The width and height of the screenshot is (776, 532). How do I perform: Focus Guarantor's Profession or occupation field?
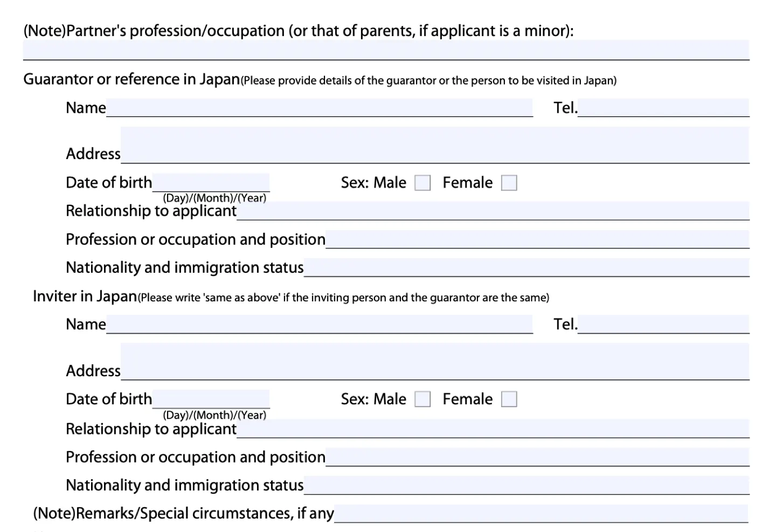click(x=537, y=239)
